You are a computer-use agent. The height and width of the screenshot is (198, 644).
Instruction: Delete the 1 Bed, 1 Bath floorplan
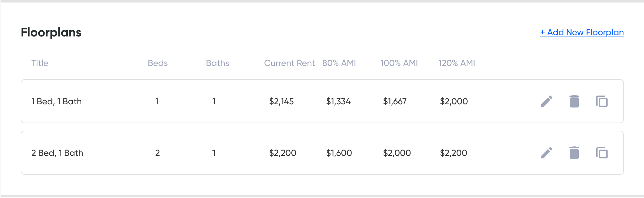[574, 101]
